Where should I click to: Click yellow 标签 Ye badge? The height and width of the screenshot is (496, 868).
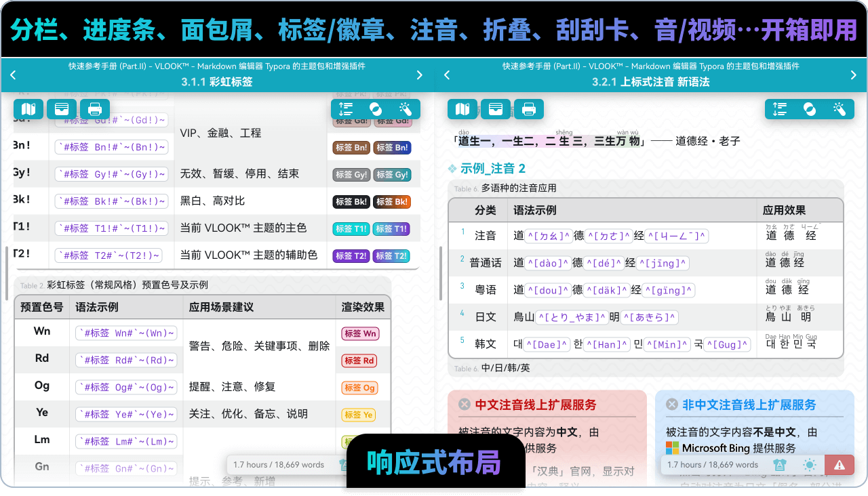[359, 415]
